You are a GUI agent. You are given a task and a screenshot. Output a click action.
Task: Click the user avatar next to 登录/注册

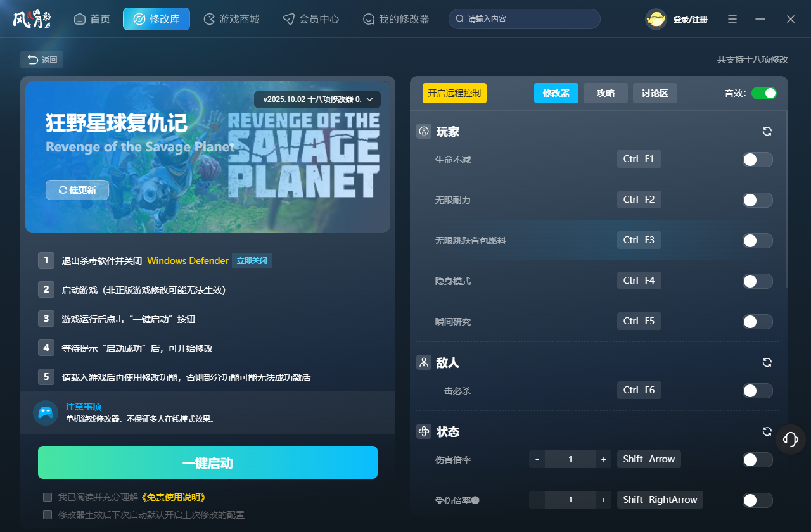pos(656,18)
